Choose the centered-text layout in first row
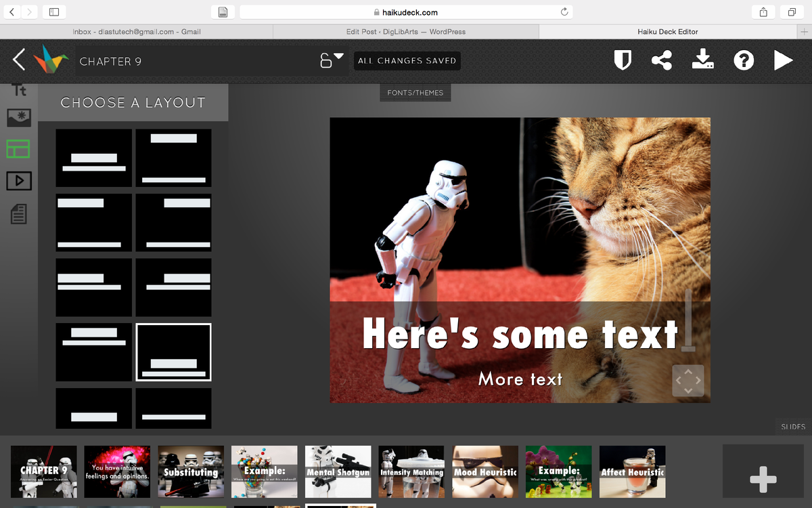Image resolution: width=812 pixels, height=508 pixels. [x=94, y=158]
